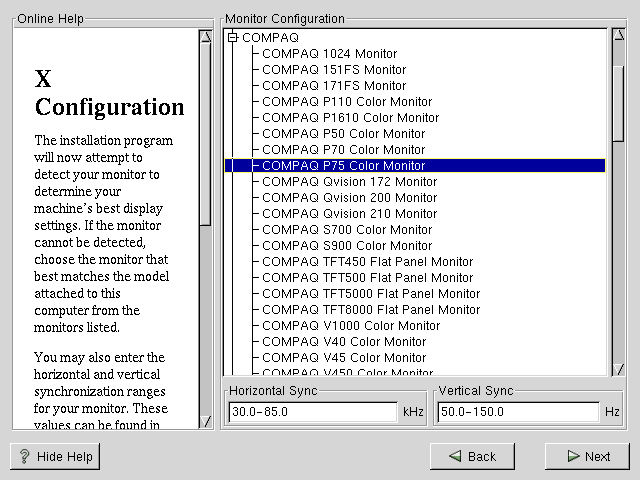Viewport: 640px width, 480px height.
Task: Click the Back arrow icon
Action: click(456, 456)
